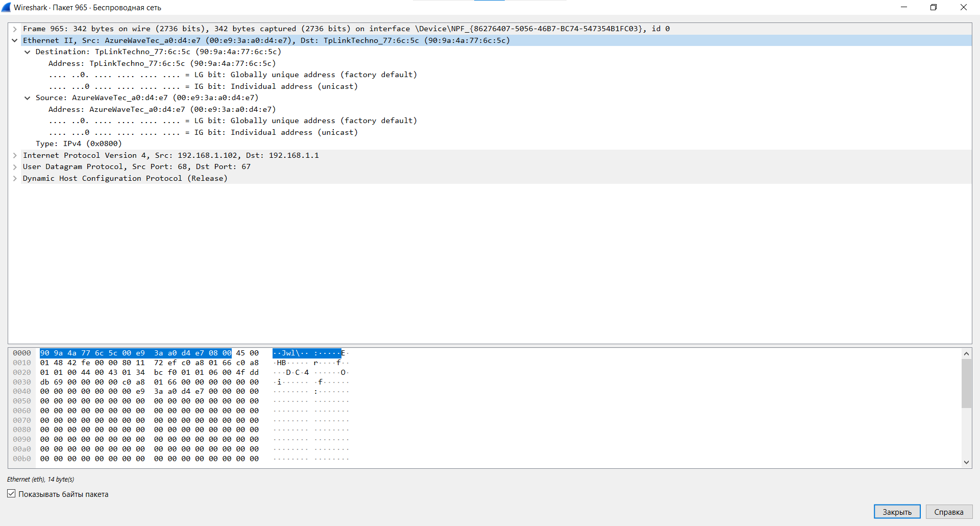Restore down the Wireshark packet window
The height and width of the screenshot is (526, 980).
[x=933, y=7]
